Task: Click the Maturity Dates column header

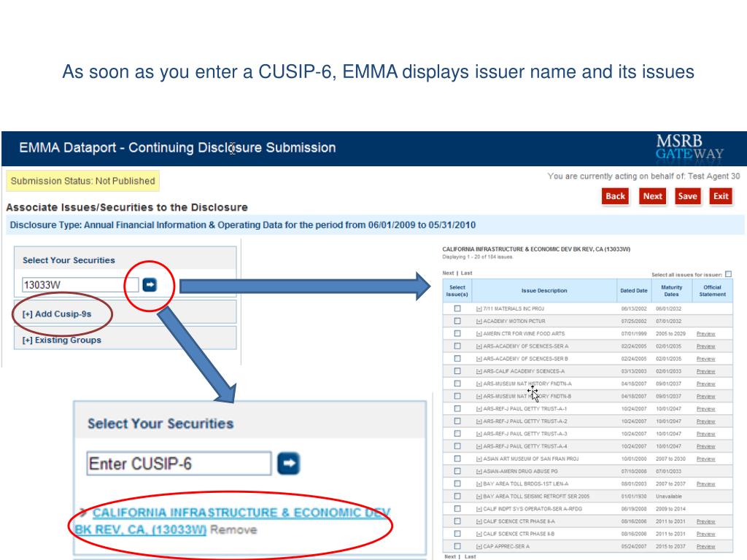Action: point(671,290)
